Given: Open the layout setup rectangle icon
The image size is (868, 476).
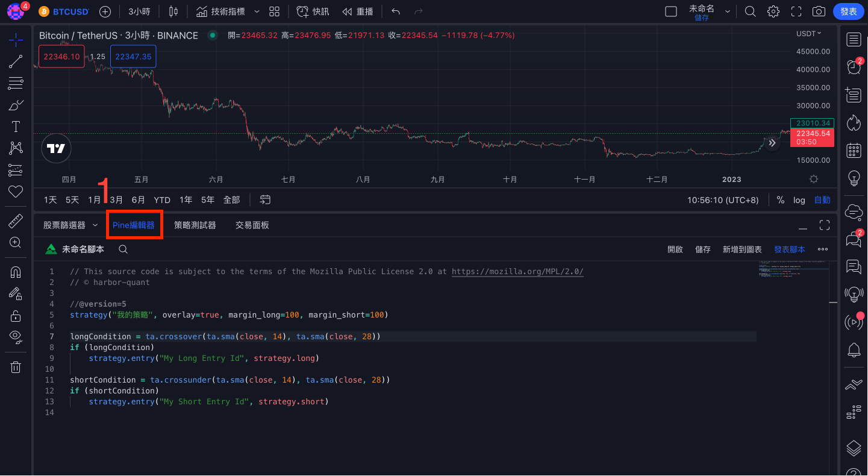Looking at the screenshot, I should click(670, 11).
